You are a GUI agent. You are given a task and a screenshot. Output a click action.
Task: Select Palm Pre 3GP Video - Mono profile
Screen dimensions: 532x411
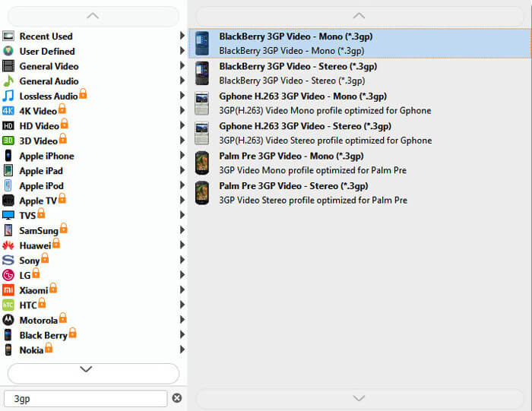click(x=360, y=163)
